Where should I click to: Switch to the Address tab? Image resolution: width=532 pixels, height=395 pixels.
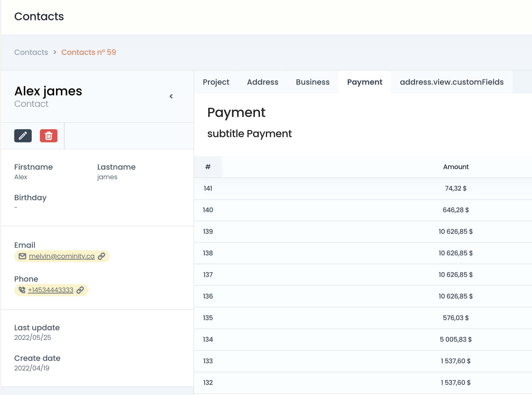263,82
